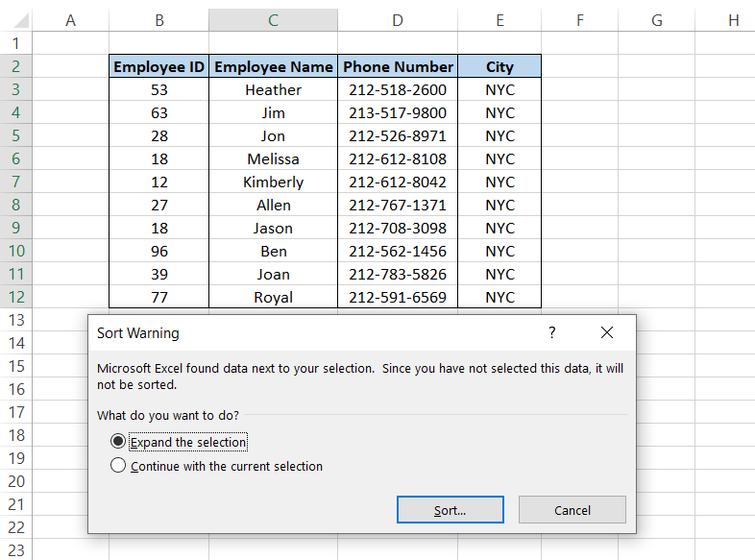Image resolution: width=755 pixels, height=560 pixels.
Task: Close the Sort Warning dialog
Action: tap(606, 332)
